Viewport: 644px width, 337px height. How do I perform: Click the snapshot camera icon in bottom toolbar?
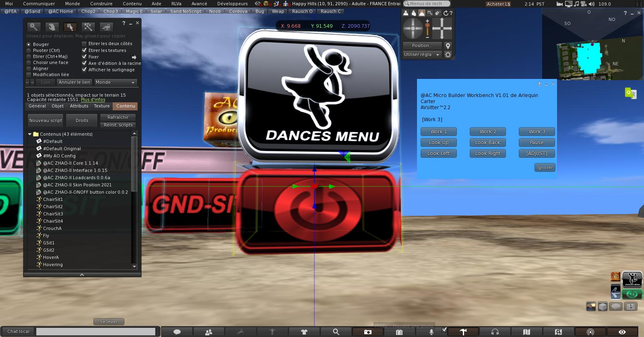coord(367,332)
